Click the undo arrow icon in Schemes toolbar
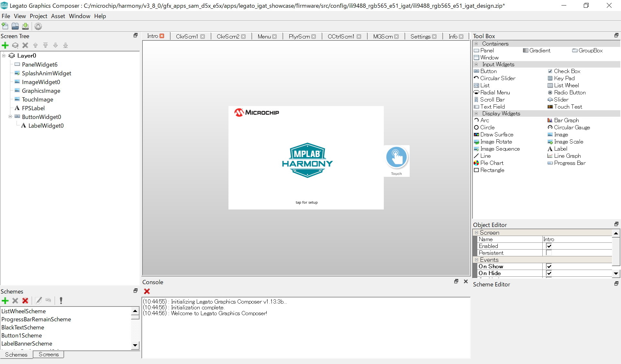The height and width of the screenshot is (364, 621). click(48, 300)
